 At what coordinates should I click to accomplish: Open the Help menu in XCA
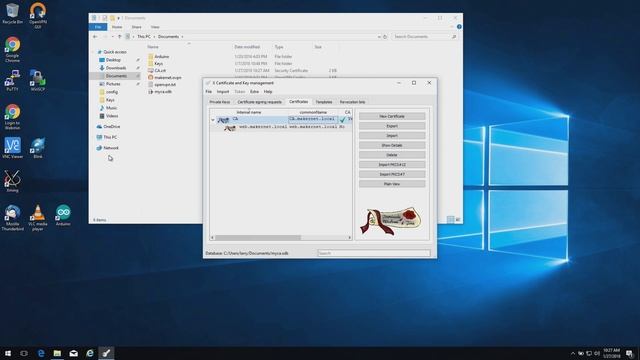(x=268, y=91)
